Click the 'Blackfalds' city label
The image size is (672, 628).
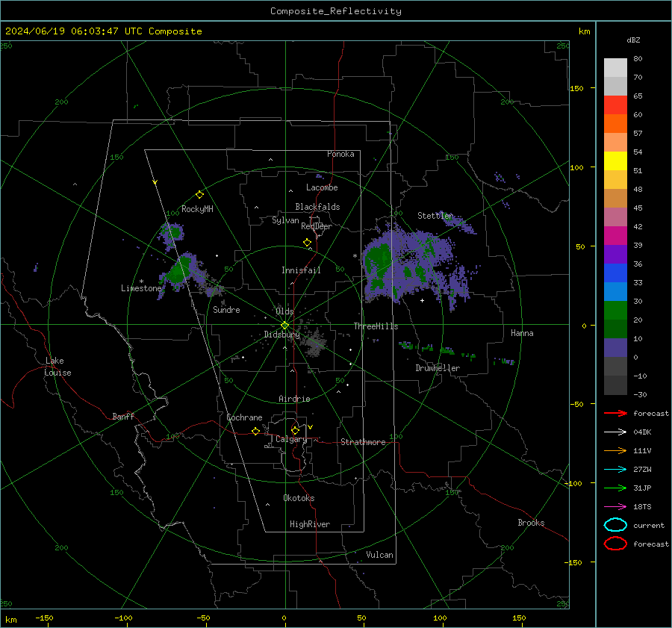[x=317, y=207]
